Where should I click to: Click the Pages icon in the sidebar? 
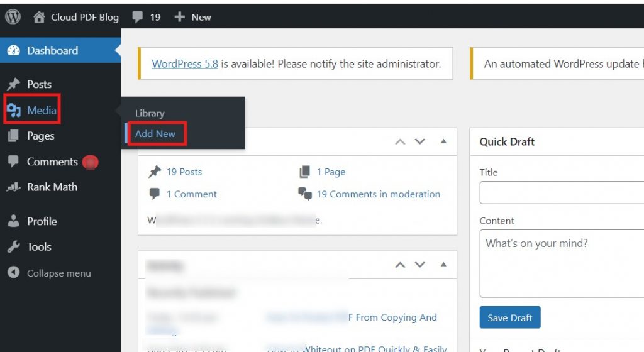coord(13,135)
